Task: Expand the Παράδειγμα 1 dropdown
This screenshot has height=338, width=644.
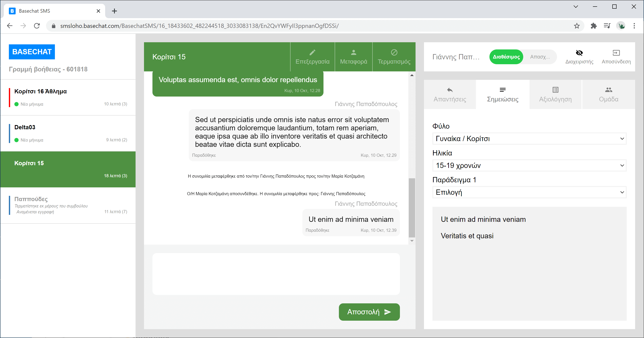Action: click(529, 192)
